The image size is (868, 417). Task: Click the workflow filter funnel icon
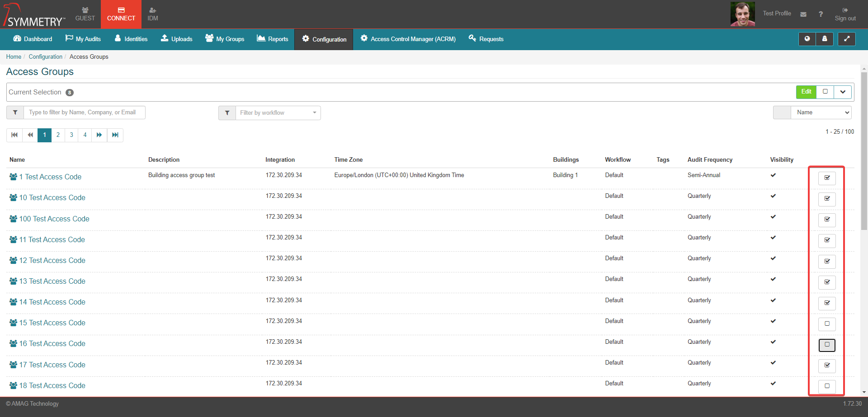pyautogui.click(x=227, y=113)
